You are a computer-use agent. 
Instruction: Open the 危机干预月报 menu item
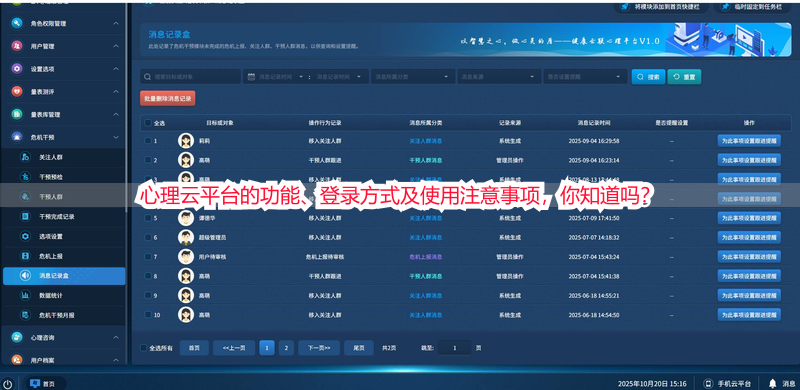point(64,315)
